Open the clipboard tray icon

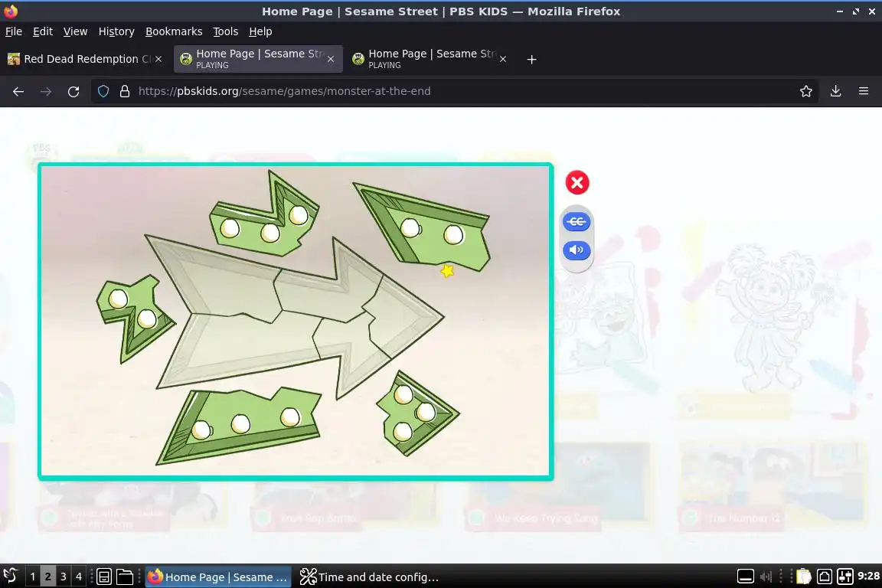804,577
